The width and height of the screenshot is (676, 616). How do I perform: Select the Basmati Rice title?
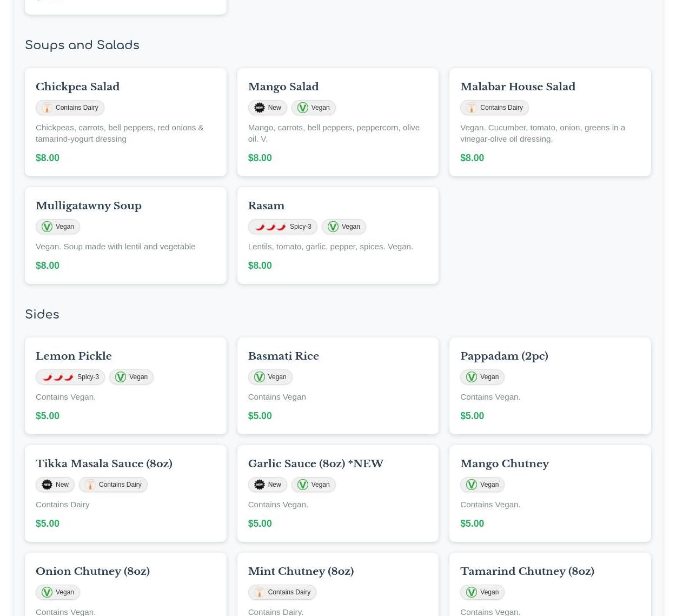[283, 356]
